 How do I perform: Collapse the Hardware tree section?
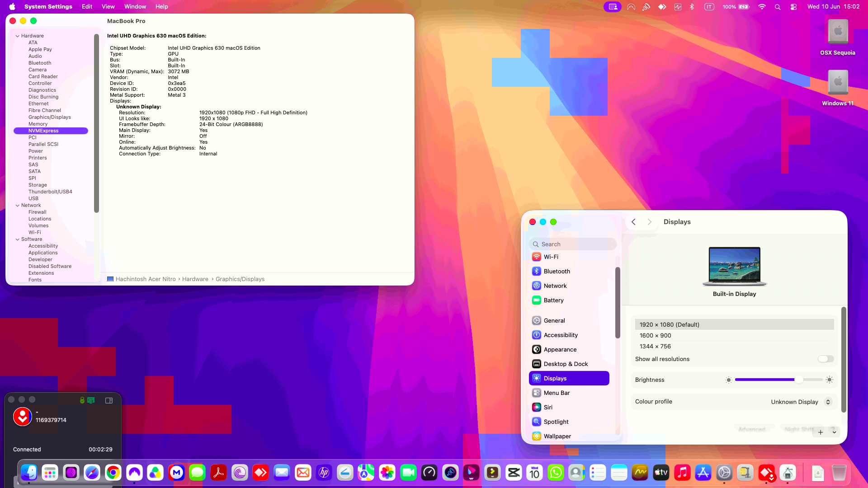[x=18, y=36]
